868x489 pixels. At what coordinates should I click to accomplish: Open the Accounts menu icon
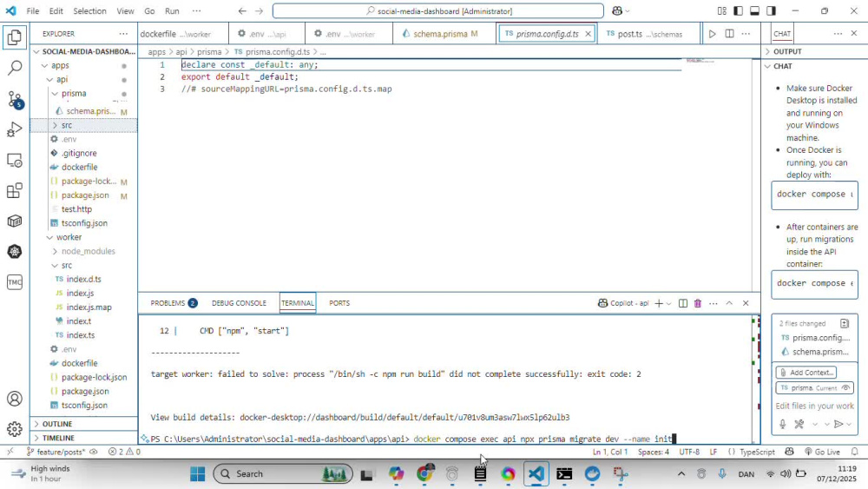tap(15, 399)
